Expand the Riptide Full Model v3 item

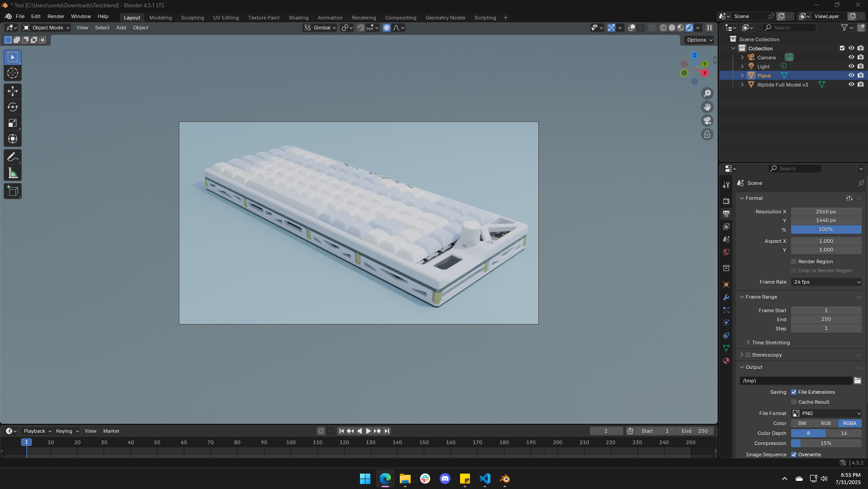[742, 85]
